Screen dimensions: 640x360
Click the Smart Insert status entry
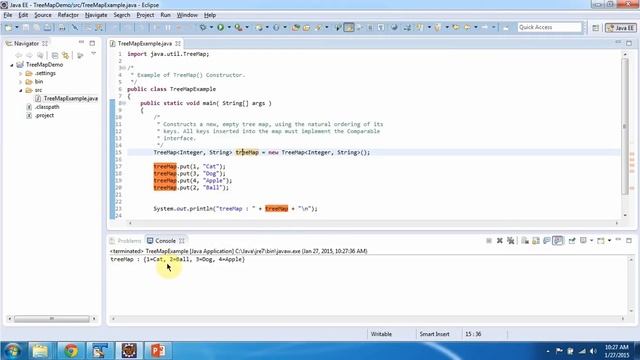434,334
